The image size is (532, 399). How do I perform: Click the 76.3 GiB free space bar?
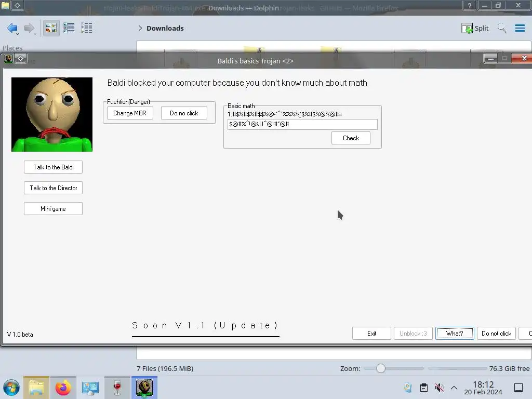tap(457, 368)
